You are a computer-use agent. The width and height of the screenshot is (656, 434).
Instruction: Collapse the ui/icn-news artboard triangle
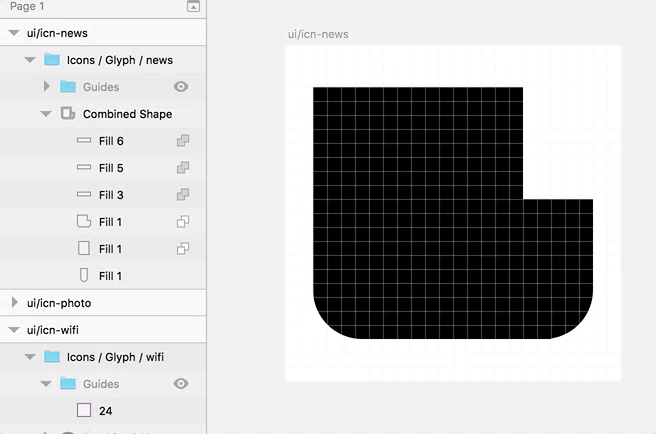pos(14,33)
